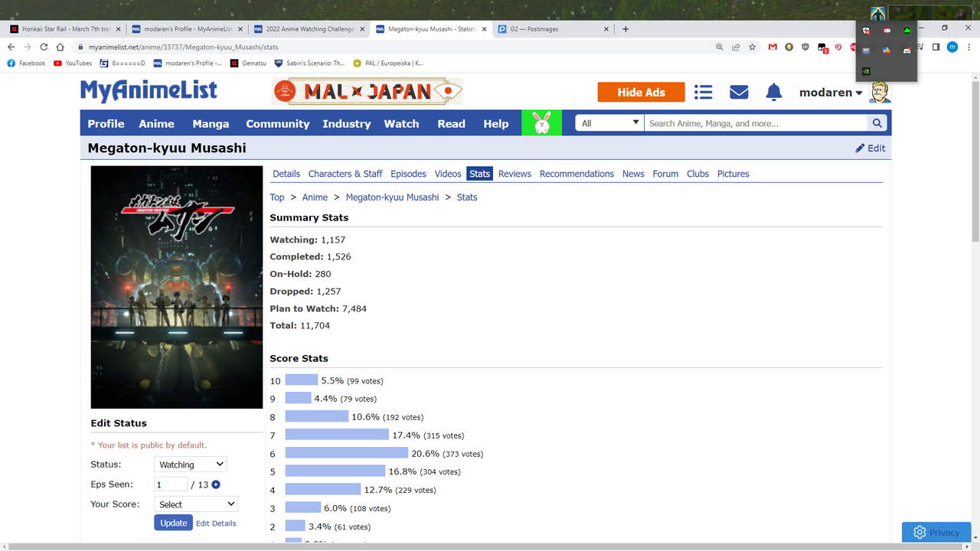Click the modaren profile avatar picture
The image size is (980, 551).
coord(880,92)
